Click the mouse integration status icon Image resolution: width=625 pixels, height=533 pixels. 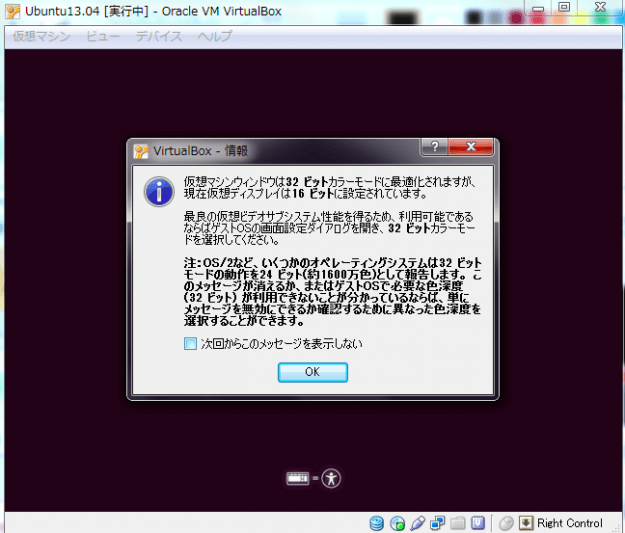(x=506, y=523)
